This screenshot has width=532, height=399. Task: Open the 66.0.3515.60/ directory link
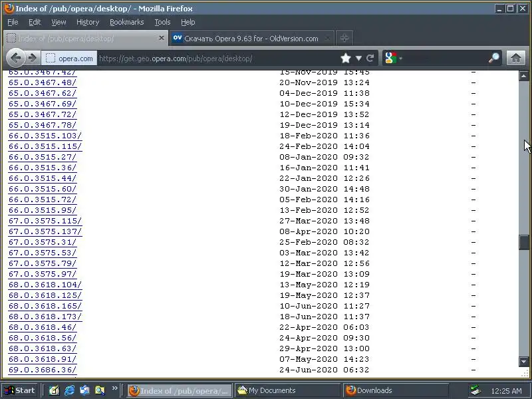[43, 189]
